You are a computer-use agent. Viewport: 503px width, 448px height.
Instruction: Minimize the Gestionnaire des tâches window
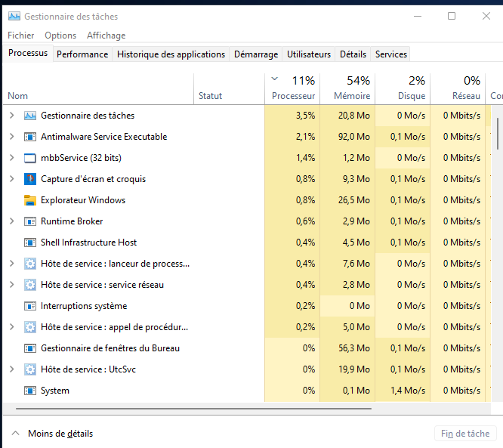click(418, 16)
